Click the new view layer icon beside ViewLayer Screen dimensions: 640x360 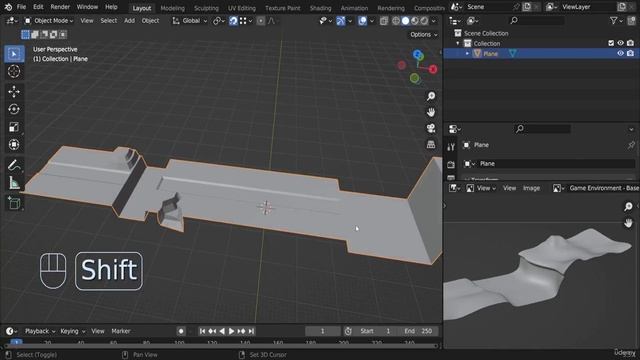tap(622, 7)
